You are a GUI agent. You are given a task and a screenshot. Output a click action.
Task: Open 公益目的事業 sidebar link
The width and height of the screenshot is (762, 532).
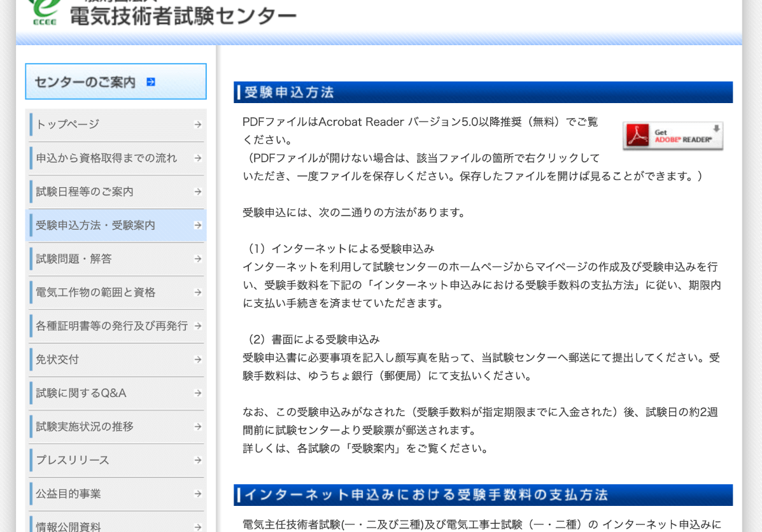[116, 493]
